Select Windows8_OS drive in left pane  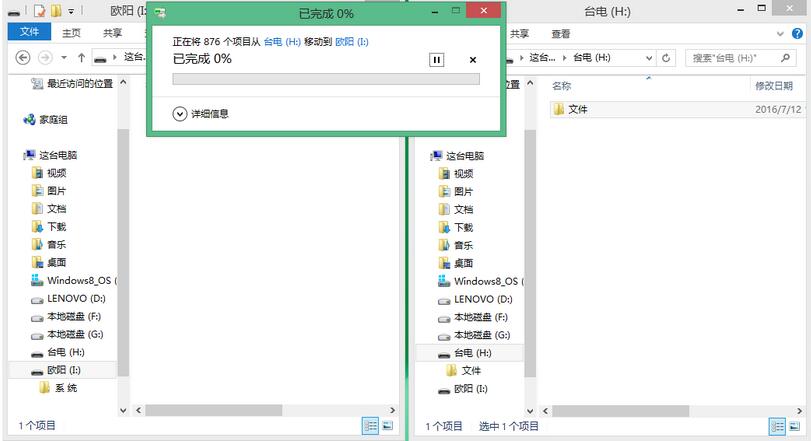click(73, 280)
